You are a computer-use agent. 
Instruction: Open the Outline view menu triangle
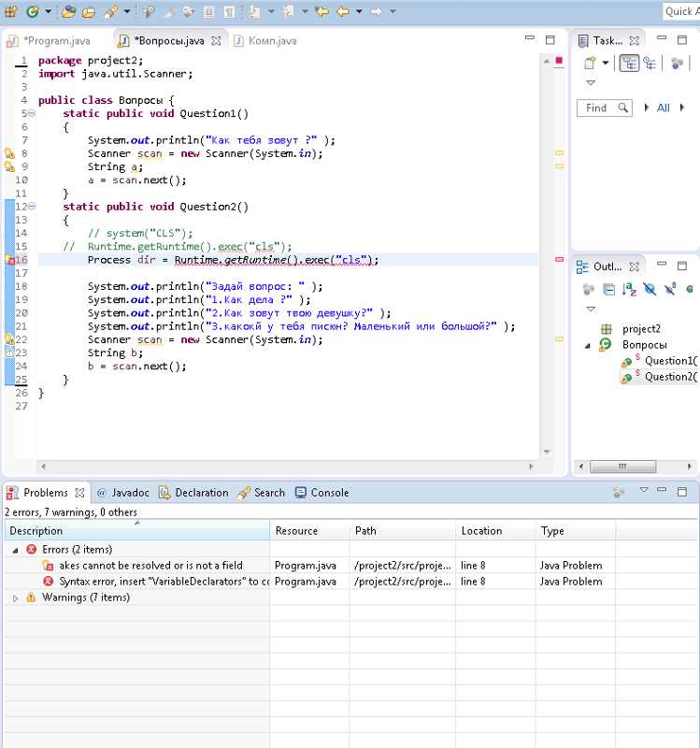pos(591,309)
